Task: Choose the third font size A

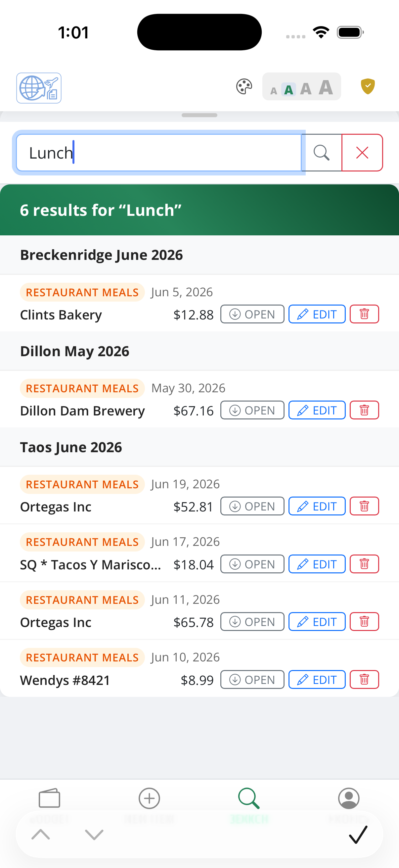Action: click(x=306, y=89)
